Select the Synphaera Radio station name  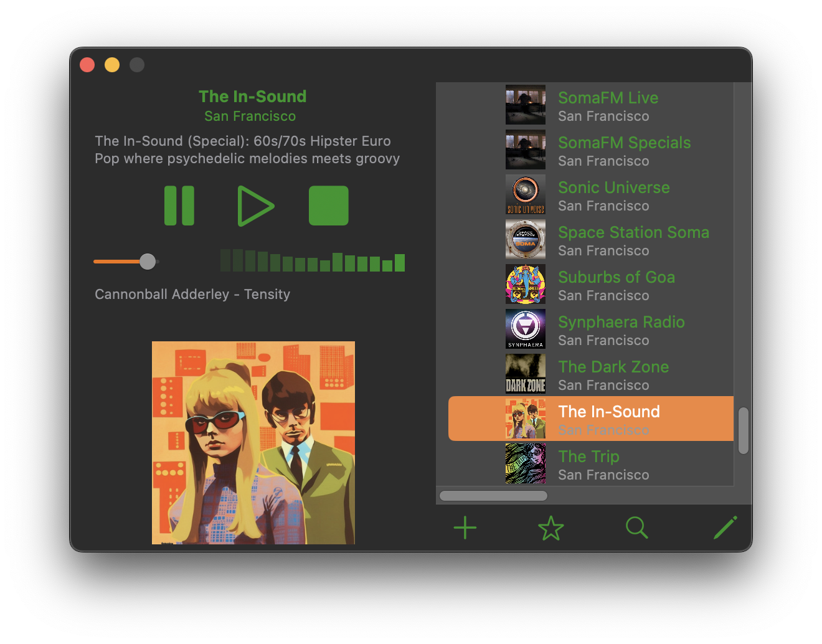(621, 322)
